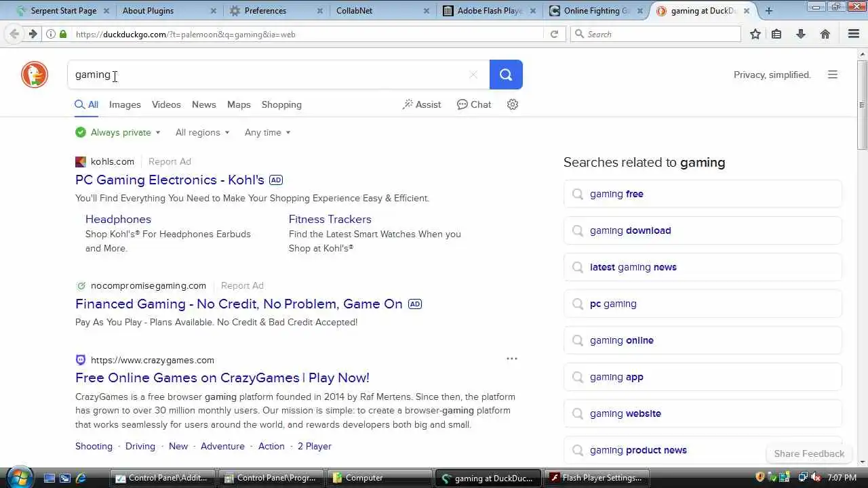The height and width of the screenshot is (488, 868).
Task: Select the Maps search category
Action: [x=239, y=104]
